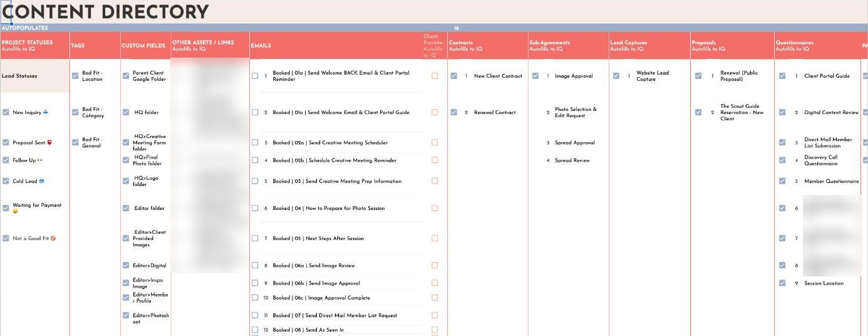Screen dimensions: 868x336
Task: Click the Spread Approval cell
Action: click(575, 142)
